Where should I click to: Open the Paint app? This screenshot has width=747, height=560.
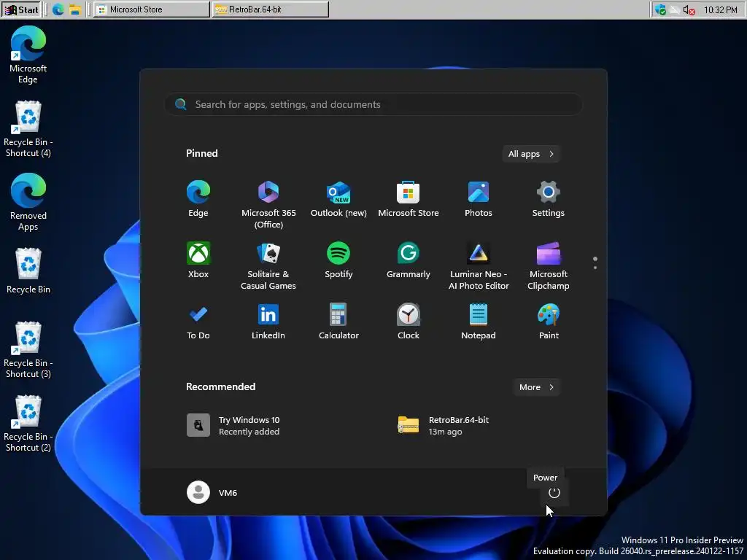point(549,322)
